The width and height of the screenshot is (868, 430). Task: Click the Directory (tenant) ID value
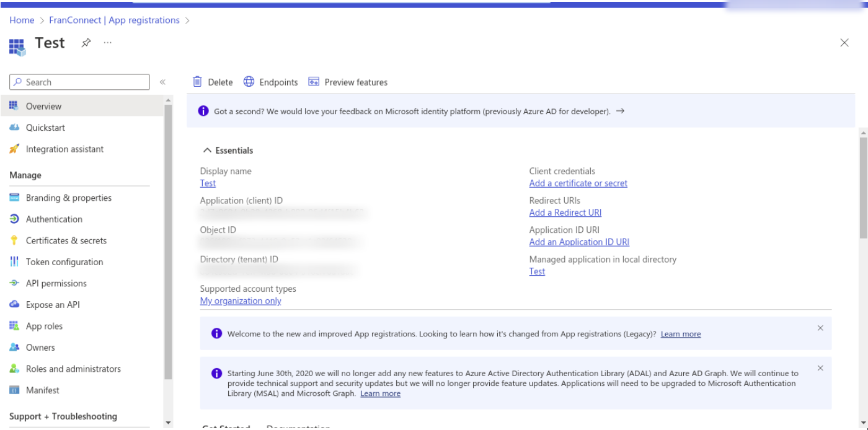pyautogui.click(x=278, y=271)
